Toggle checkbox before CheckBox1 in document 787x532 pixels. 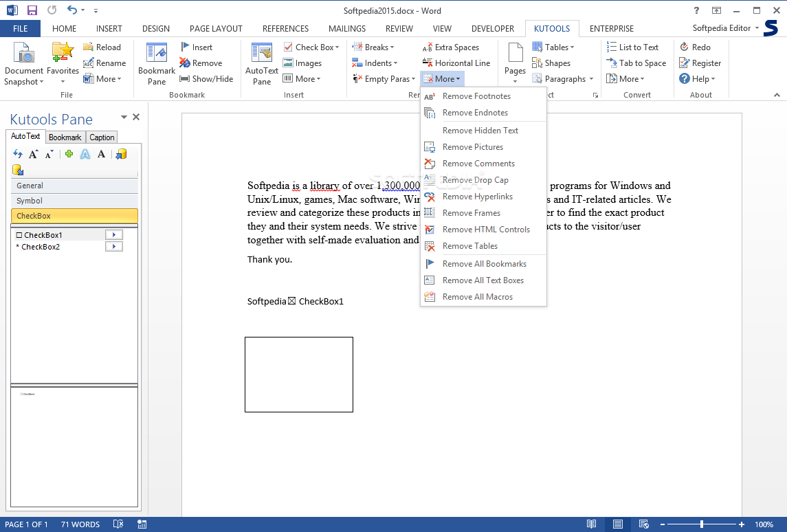tap(291, 301)
